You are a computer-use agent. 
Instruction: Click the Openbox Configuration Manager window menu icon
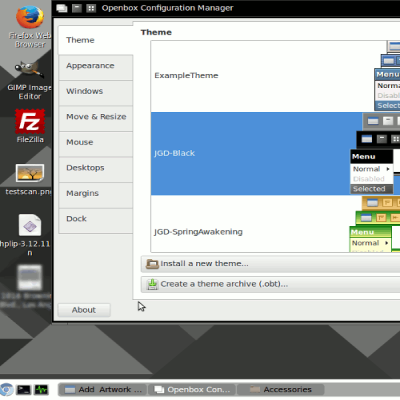(62, 8)
